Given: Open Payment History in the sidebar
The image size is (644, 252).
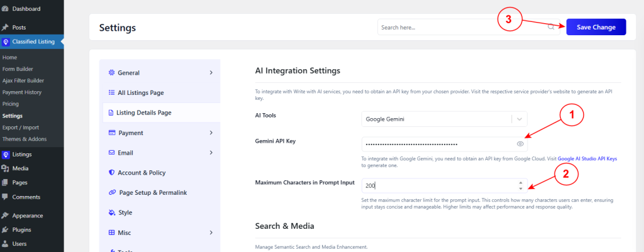Looking at the screenshot, I should click(22, 92).
